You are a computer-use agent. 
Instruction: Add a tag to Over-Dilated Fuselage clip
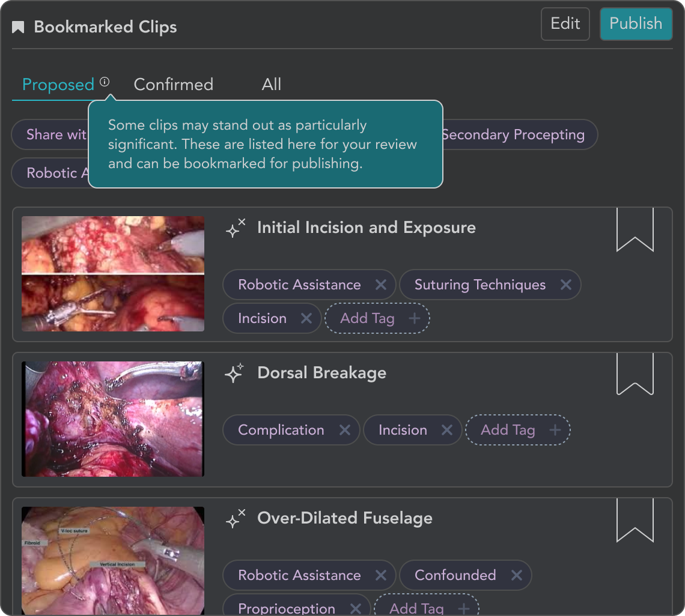[427, 605]
